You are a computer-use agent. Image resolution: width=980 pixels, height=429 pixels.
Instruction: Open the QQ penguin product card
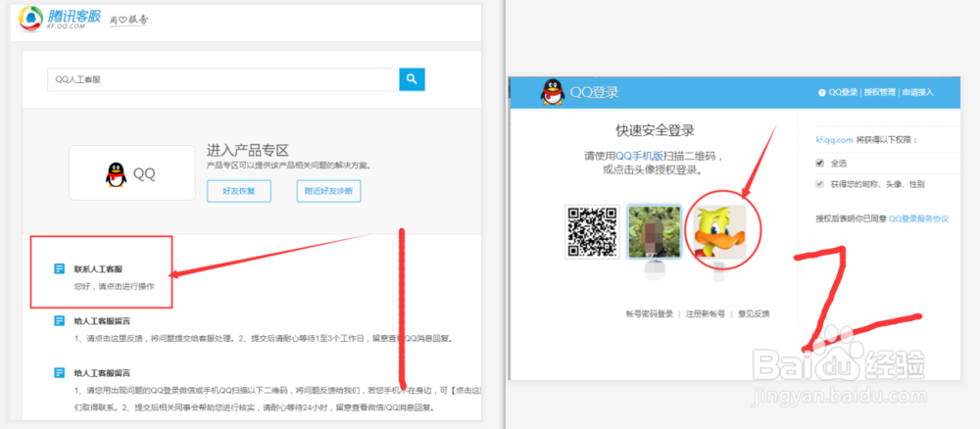point(132,173)
